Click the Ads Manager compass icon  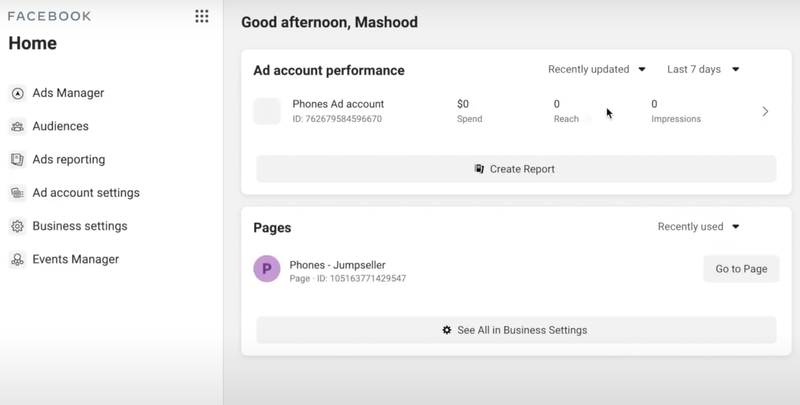[x=17, y=94]
